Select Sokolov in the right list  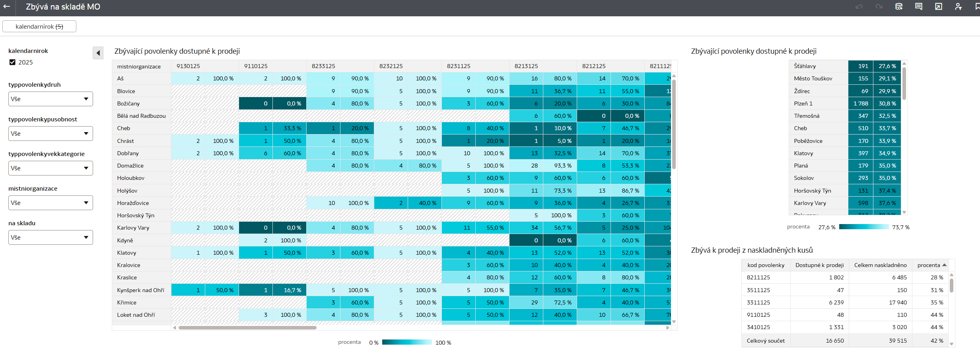click(819, 178)
